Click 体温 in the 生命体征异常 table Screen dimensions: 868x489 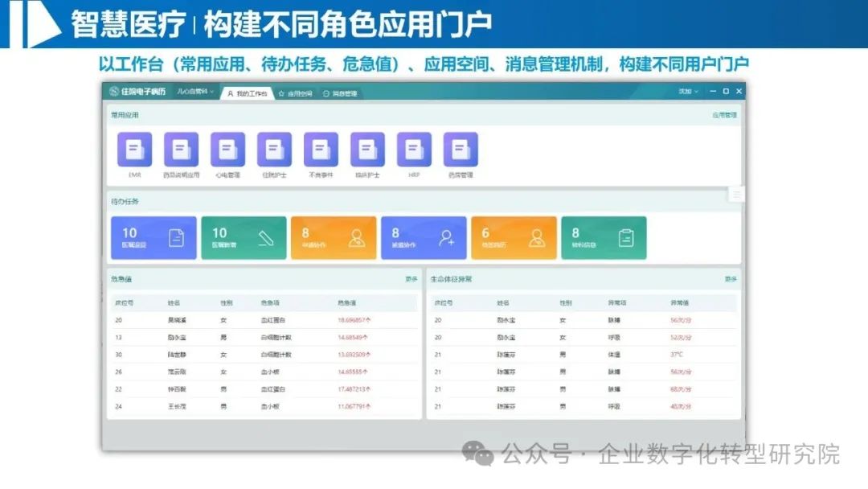tap(615, 355)
